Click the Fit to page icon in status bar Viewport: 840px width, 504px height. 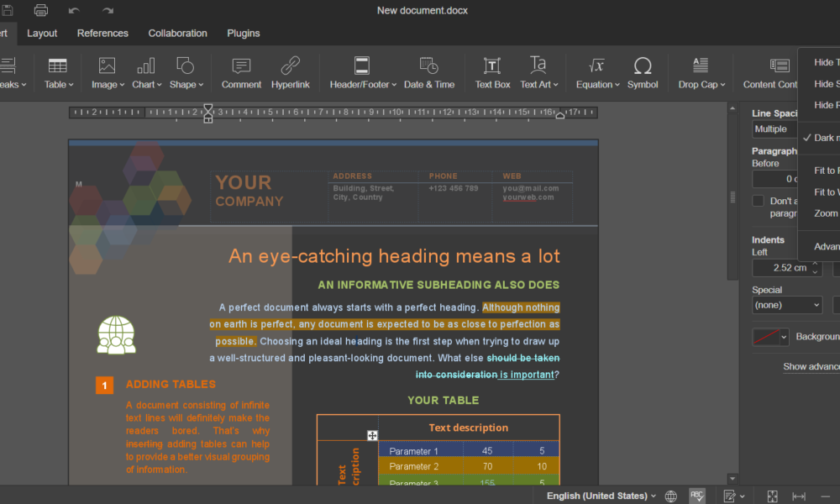click(x=772, y=496)
